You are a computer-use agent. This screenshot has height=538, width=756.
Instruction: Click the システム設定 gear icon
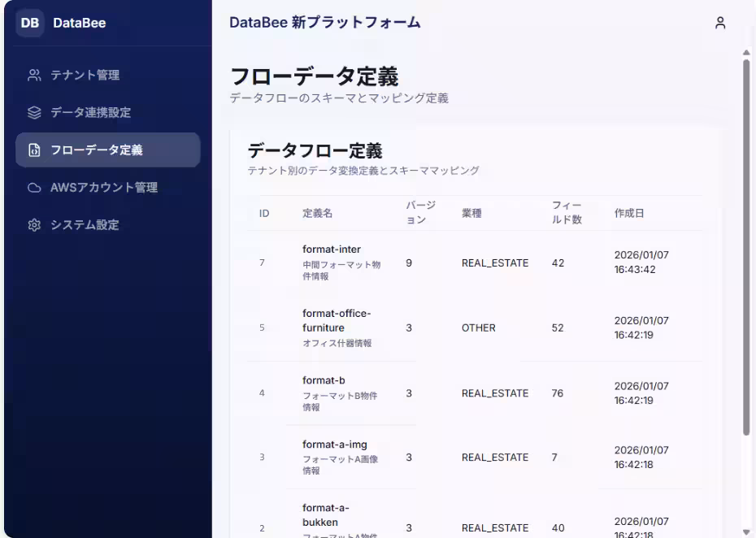34,225
